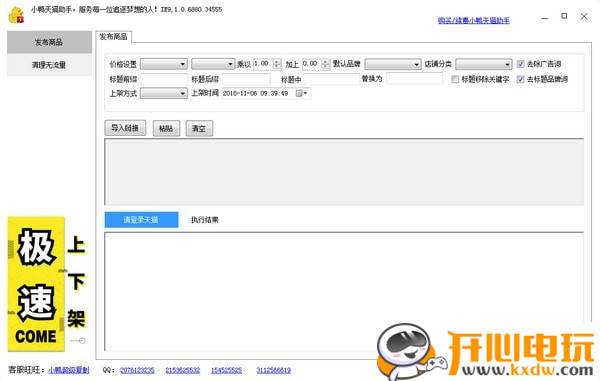The width and height of the screenshot is (600, 381).
Task: Decrease the 加上 value with the down arrow
Action: click(x=326, y=67)
